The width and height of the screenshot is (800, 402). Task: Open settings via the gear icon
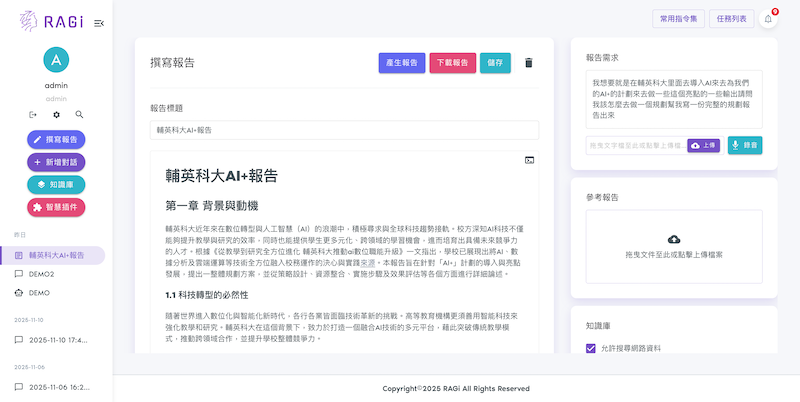(56, 115)
